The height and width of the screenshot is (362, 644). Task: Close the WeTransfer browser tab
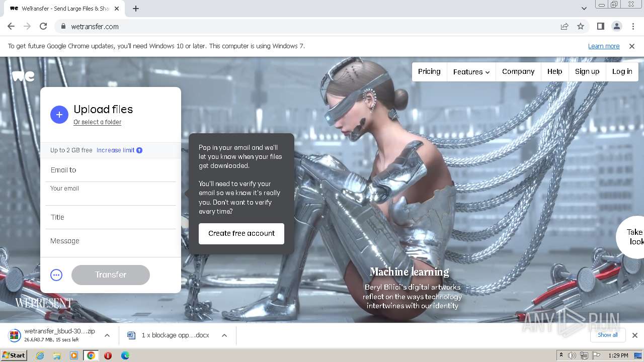117,9
